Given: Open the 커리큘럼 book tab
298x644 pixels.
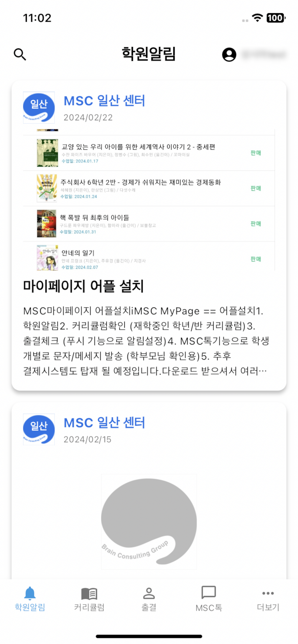Looking at the screenshot, I should (89, 599).
